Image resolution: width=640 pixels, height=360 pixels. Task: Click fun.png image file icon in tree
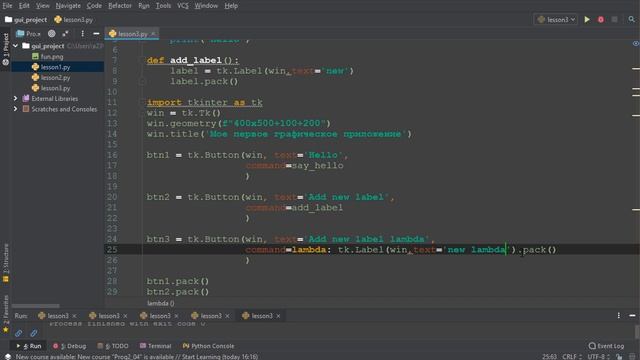pyautogui.click(x=36, y=57)
